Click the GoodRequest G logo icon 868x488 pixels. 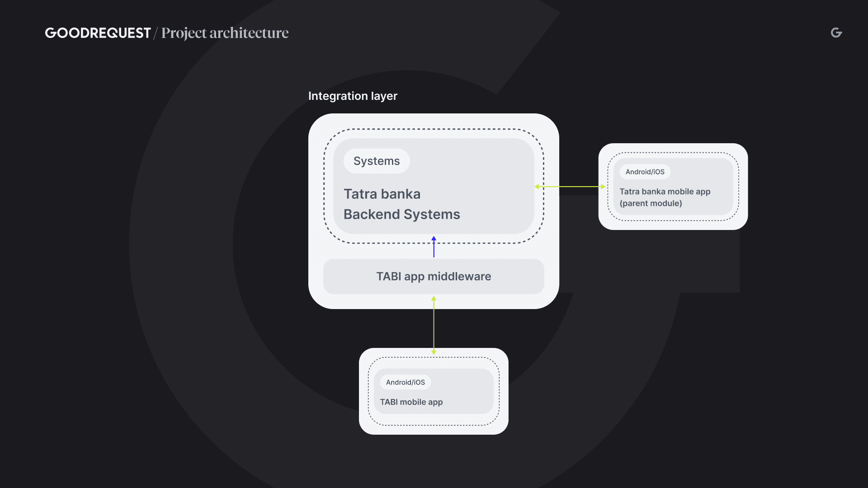836,33
